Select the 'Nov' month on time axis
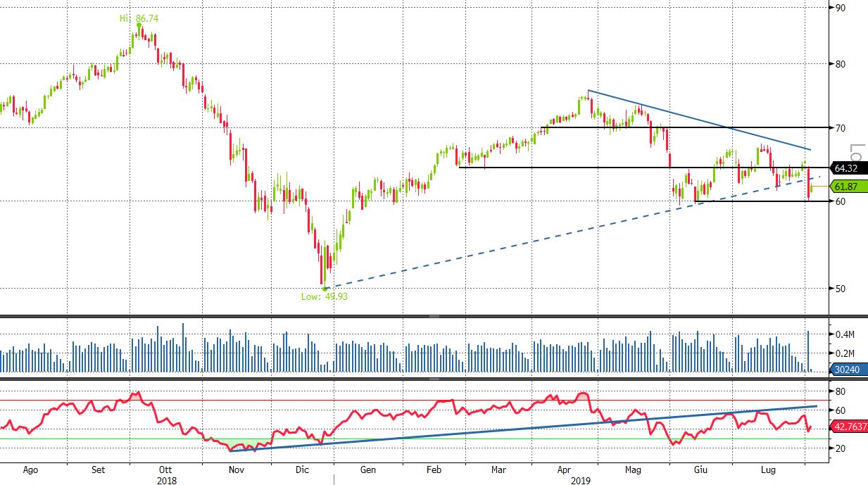868x485 pixels. [237, 469]
